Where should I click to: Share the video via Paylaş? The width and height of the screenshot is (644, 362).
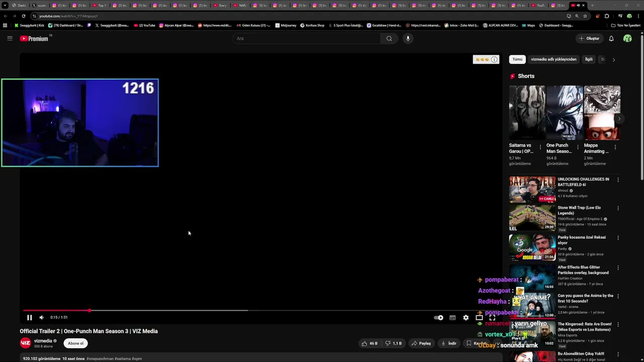click(421, 343)
